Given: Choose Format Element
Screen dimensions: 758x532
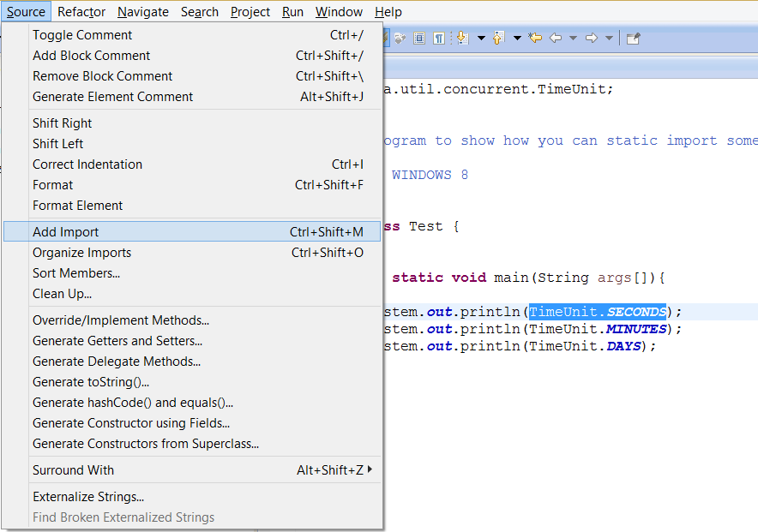Looking at the screenshot, I should [x=192, y=205].
